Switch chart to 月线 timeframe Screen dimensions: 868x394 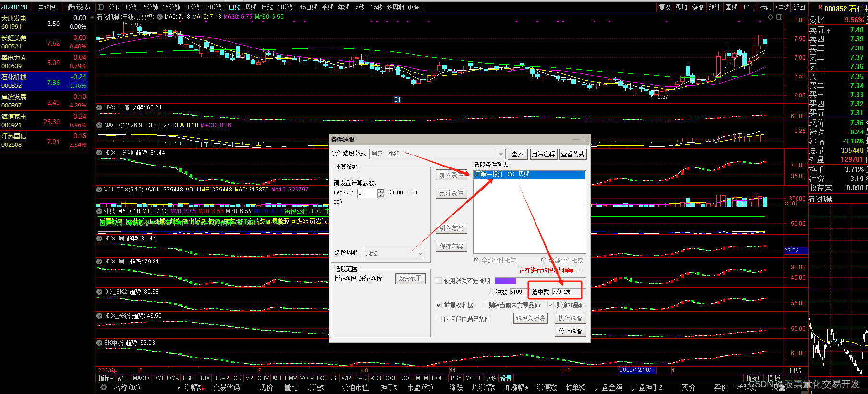pos(267,7)
